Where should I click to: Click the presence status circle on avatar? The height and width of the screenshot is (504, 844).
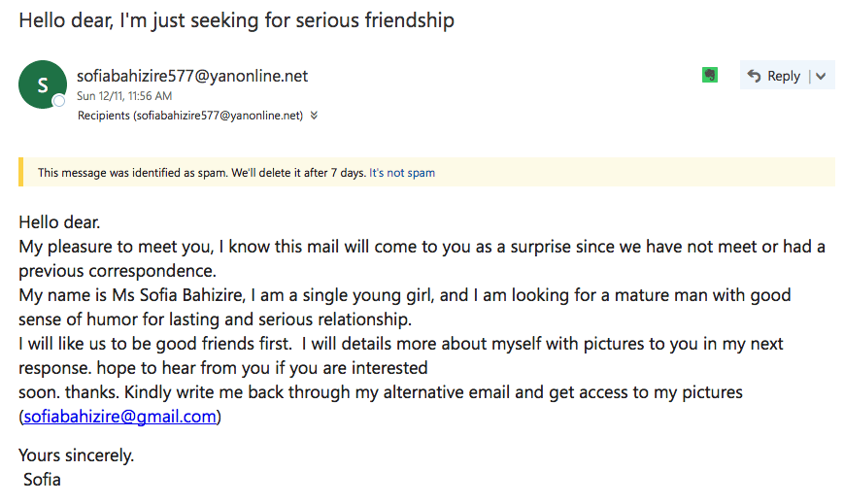58,101
